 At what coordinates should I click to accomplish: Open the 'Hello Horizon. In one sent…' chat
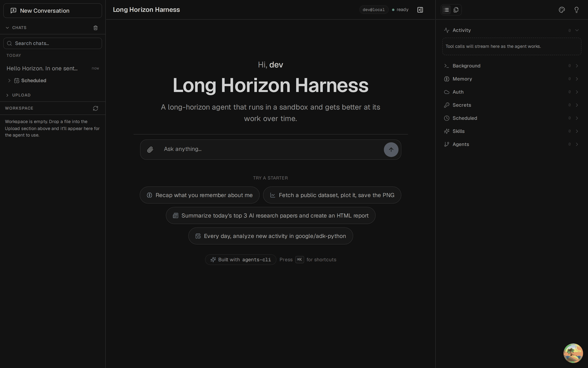[53, 68]
